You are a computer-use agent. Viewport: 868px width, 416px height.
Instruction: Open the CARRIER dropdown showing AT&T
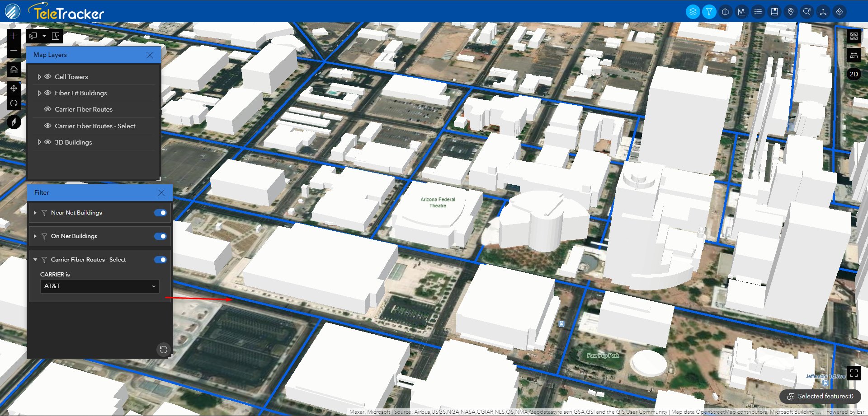pos(99,286)
